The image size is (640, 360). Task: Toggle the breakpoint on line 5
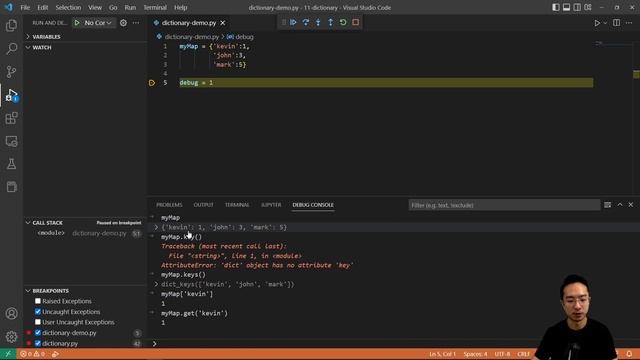[152, 83]
